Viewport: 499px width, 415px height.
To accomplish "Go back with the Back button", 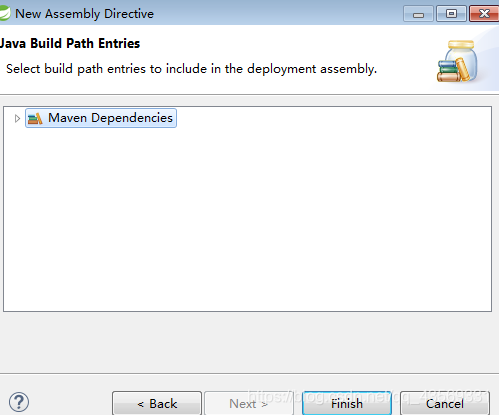I will 157,403.
